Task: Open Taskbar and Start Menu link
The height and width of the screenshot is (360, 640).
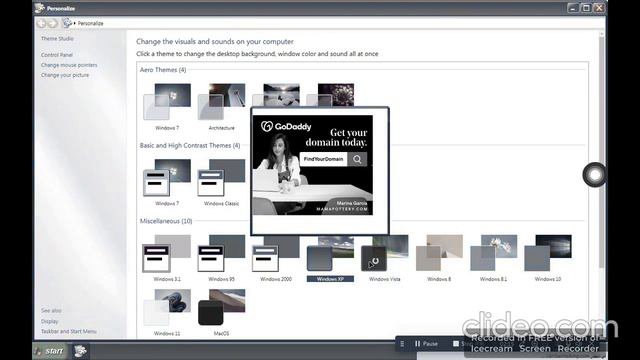Action: [x=69, y=331]
